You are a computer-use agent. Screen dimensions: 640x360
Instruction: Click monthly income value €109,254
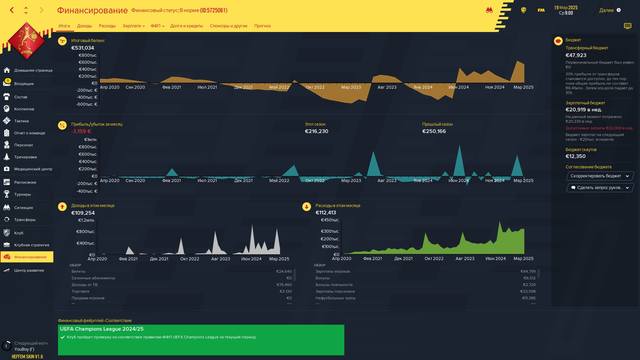83,213
